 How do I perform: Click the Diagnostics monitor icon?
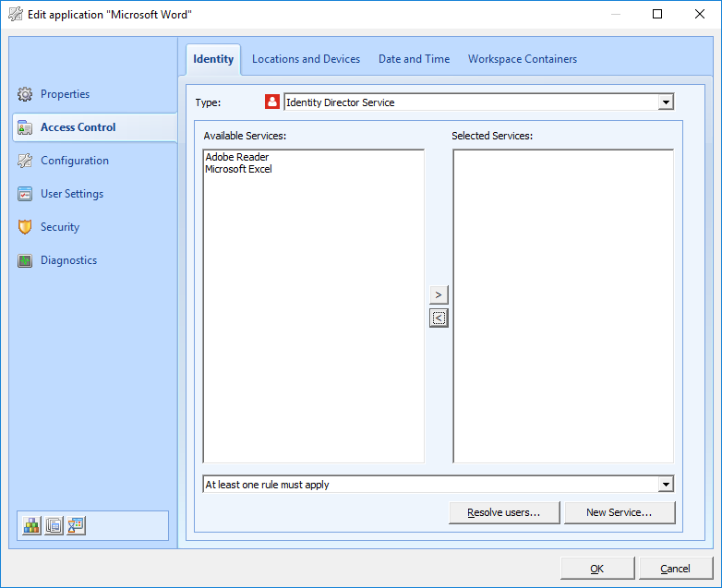25,260
